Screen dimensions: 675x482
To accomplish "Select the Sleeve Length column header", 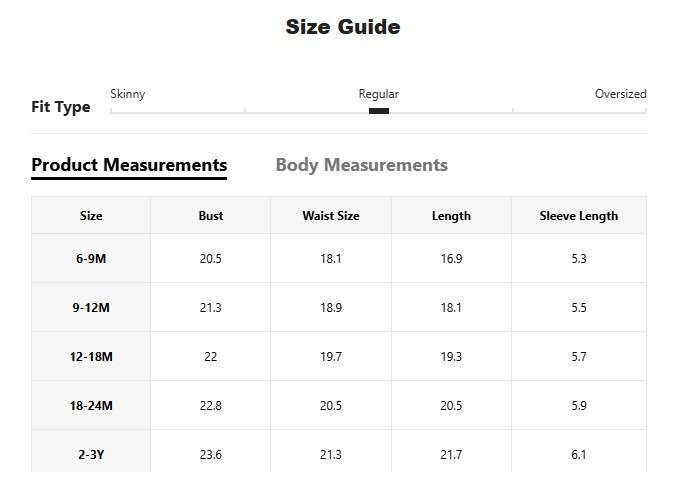I will [x=578, y=215].
